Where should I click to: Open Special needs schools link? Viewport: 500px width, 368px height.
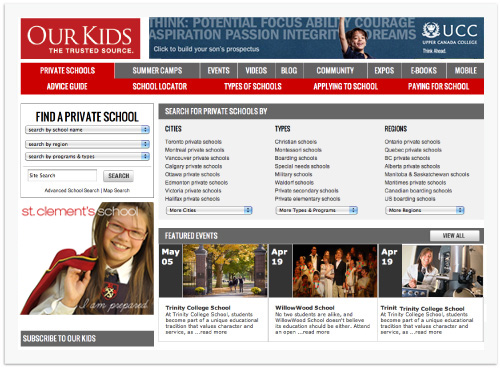tap(302, 166)
